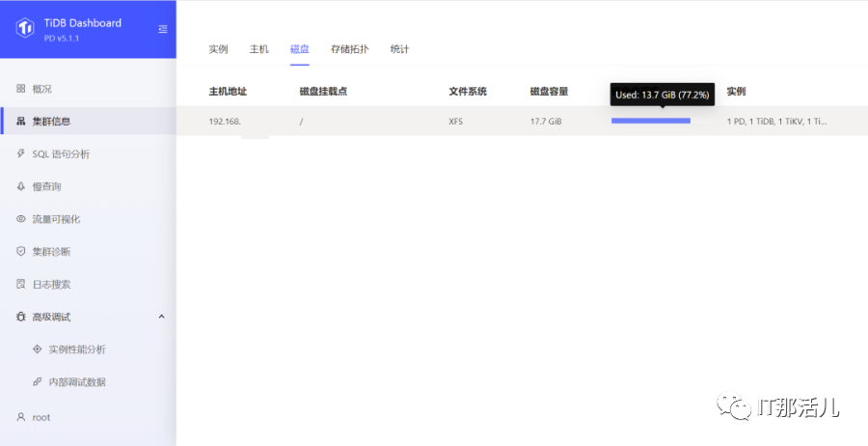Switch to the 存储拓扑 tab
This screenshot has height=446, width=868.
coord(349,49)
